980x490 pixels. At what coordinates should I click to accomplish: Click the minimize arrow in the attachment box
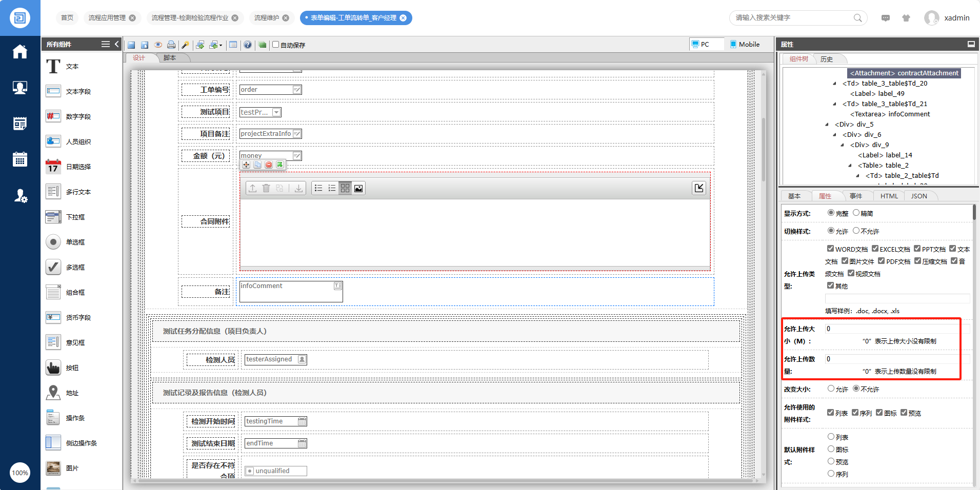[699, 188]
